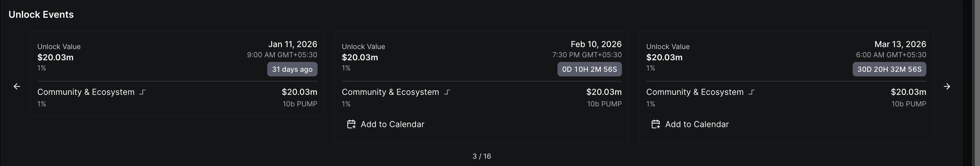Select the Mar 13, 2026 date text
Viewport: 980px width, 166px height.
tap(900, 44)
